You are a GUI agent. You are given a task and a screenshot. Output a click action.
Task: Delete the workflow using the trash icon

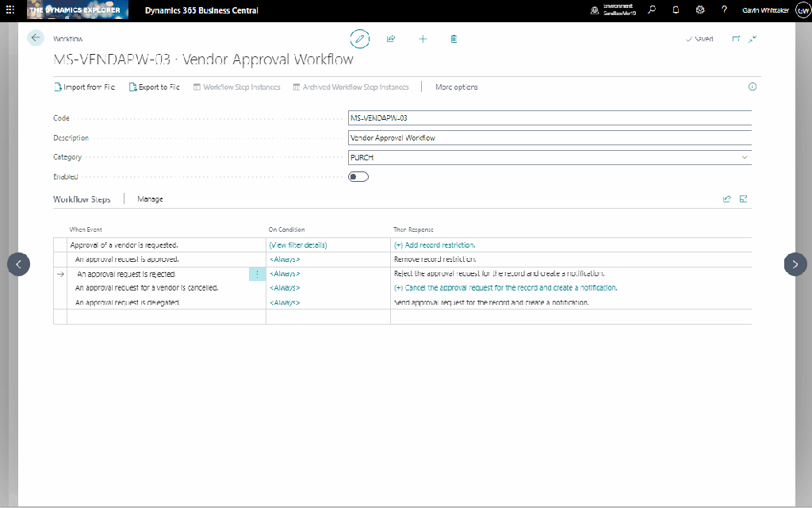[x=454, y=38]
